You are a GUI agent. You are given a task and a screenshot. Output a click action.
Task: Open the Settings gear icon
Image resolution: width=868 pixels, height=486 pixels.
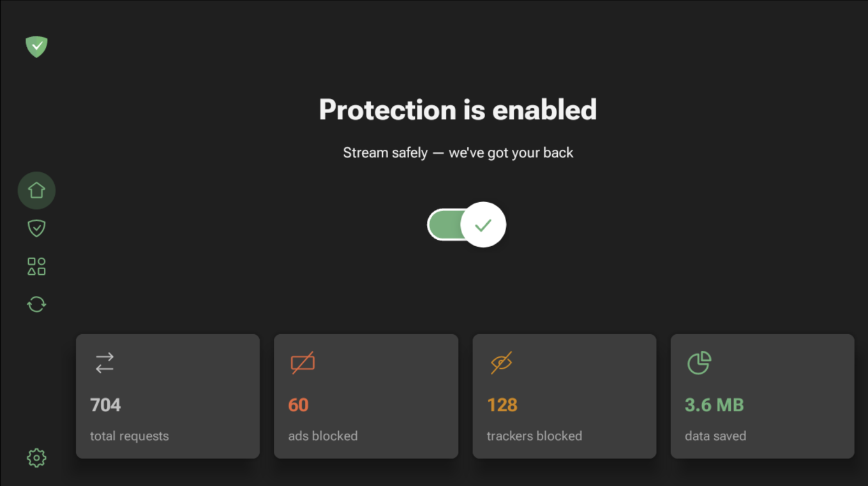[36, 457]
